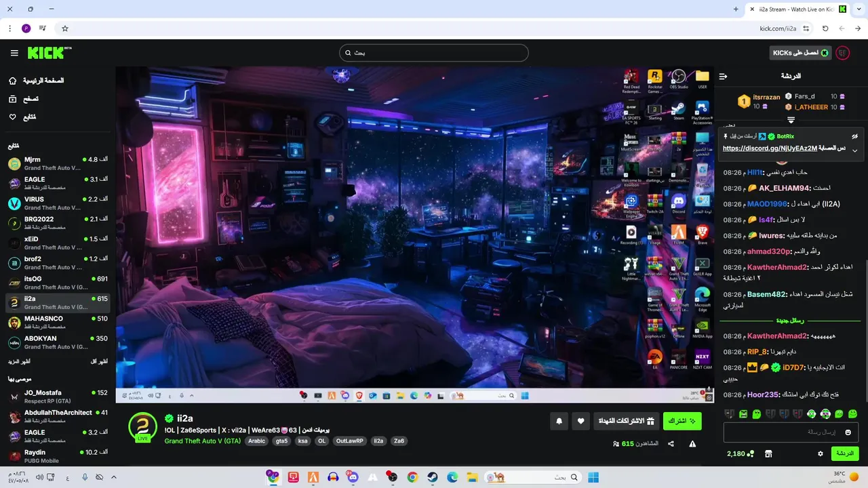The height and width of the screenshot is (488, 868).
Task: Open recommended channel JO_Mostafa
Action: pos(58,396)
